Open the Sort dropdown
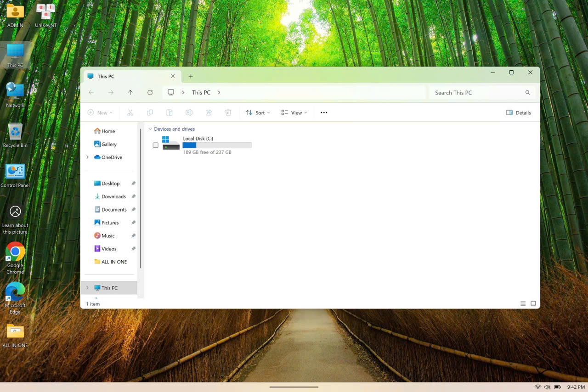Screen dimensions: 588x392 pyautogui.click(x=257, y=112)
